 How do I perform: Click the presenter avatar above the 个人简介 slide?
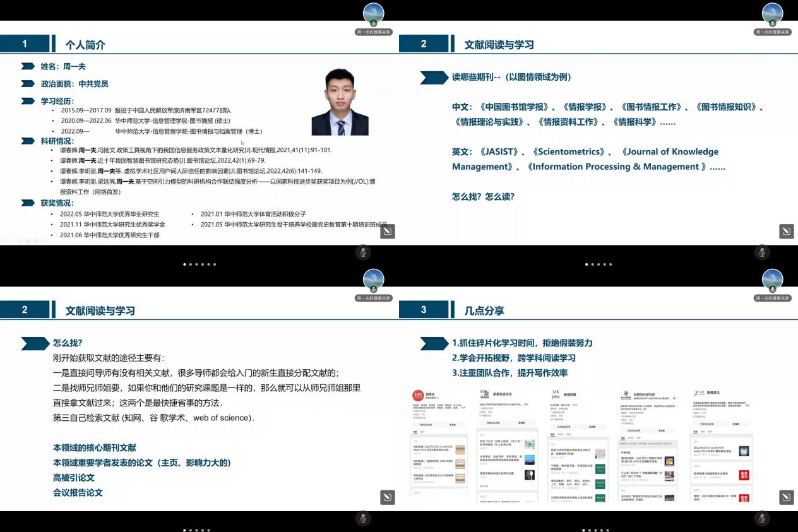click(374, 14)
